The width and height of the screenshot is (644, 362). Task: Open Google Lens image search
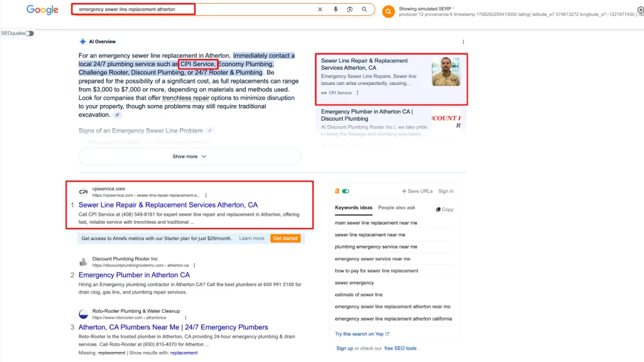click(x=350, y=9)
